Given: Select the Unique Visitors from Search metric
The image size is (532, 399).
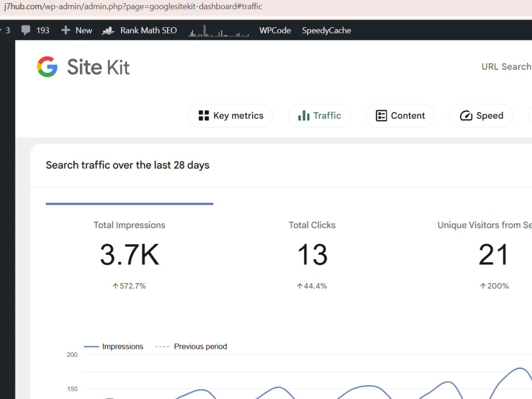Looking at the screenshot, I should [x=485, y=225].
